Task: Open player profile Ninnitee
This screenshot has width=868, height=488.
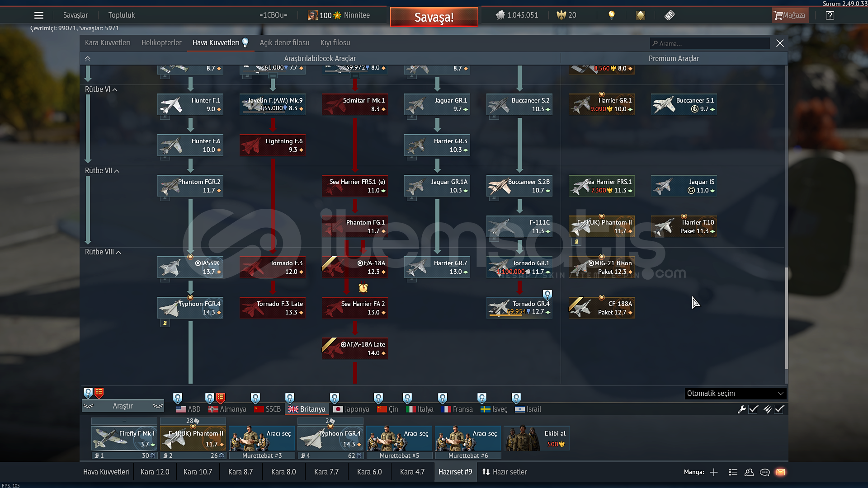Action: pos(339,15)
